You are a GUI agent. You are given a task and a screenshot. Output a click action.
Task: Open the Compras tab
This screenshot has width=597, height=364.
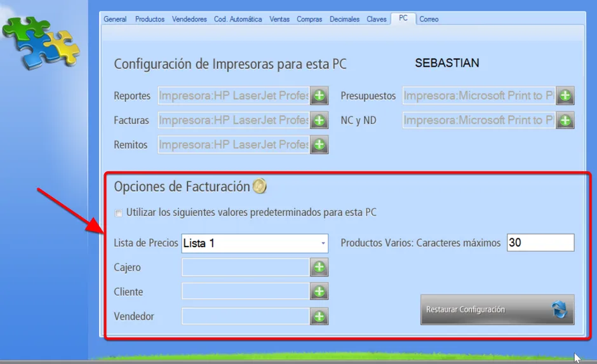click(309, 19)
